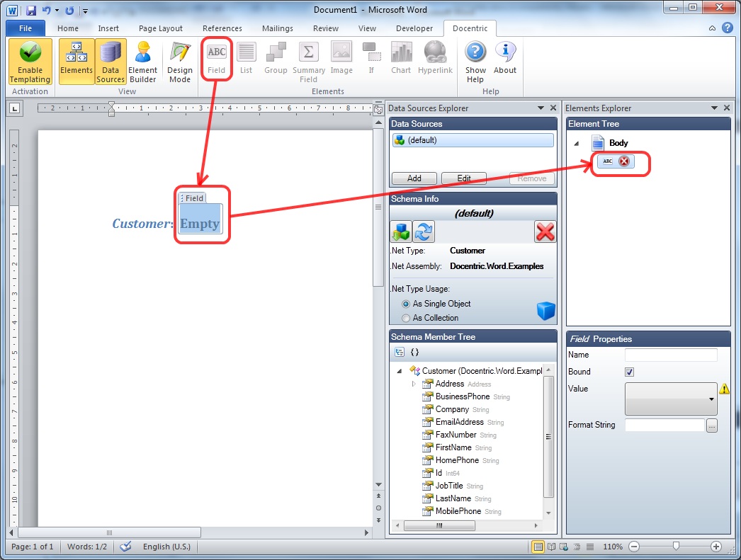Click the Format String ellipsis button
Screen dimensions: 741x560
coord(712,425)
